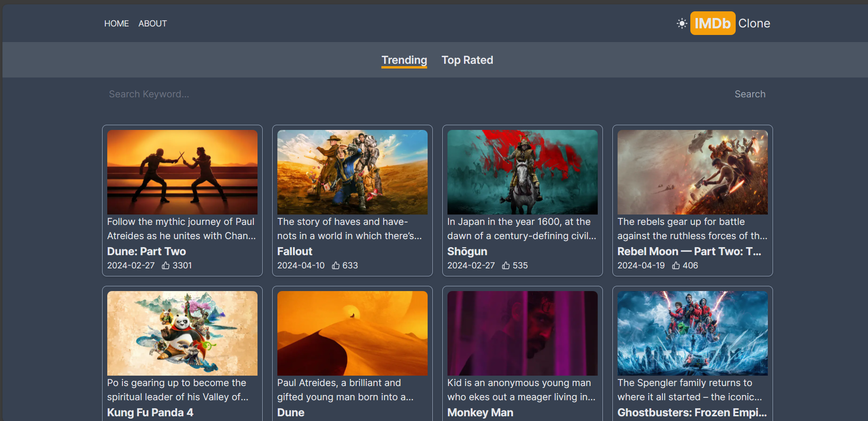This screenshot has height=421, width=868.
Task: Go to the About page
Action: point(152,24)
